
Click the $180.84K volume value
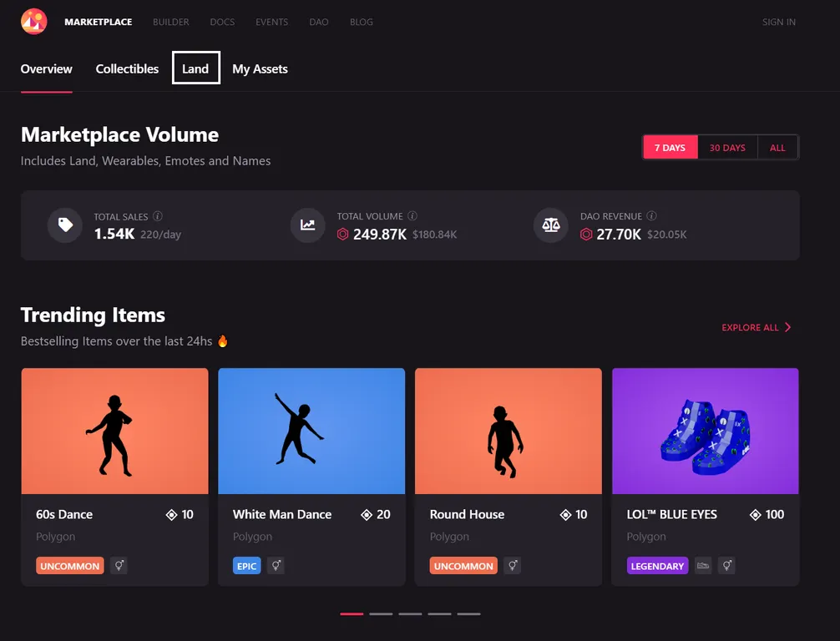click(434, 235)
